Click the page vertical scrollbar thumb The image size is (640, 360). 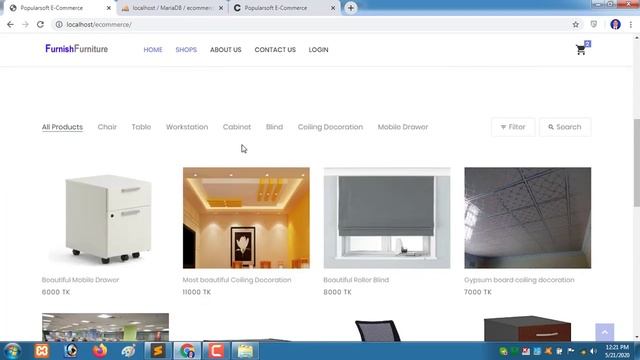[x=636, y=163]
